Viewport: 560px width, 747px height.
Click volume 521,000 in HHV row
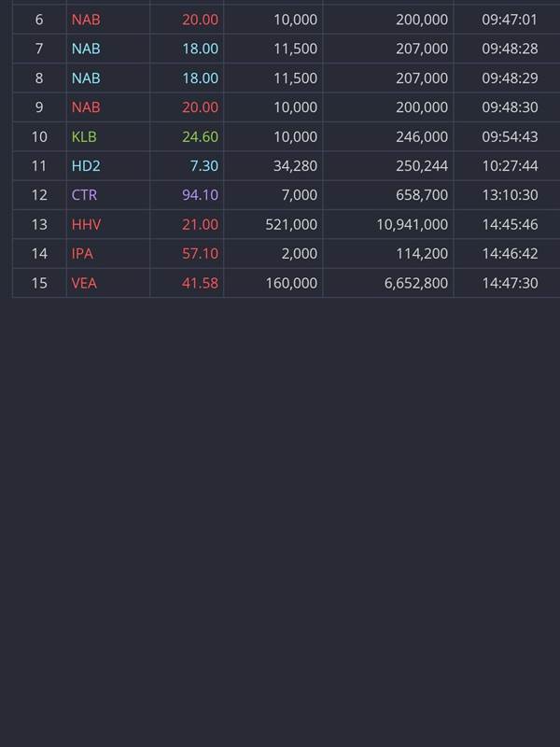point(291,224)
